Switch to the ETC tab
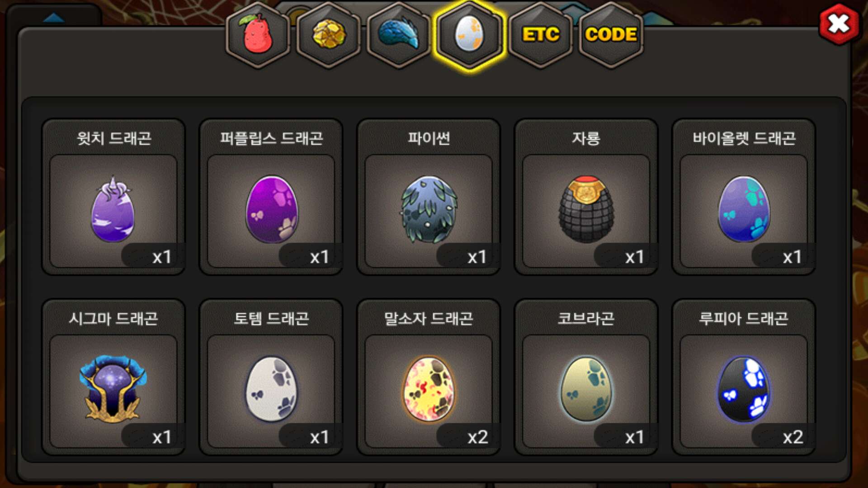Image resolution: width=868 pixels, height=488 pixels. (x=541, y=35)
